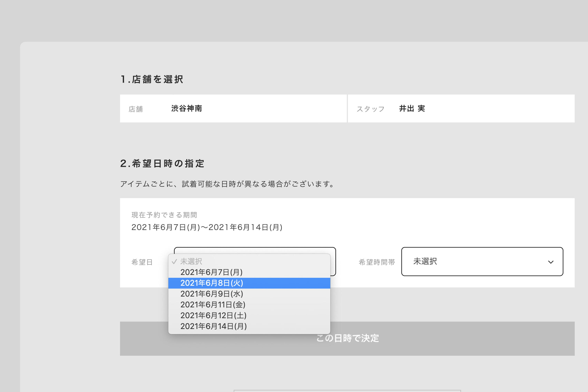
Task: Click the この日時で決定 button
Action: [x=347, y=338]
